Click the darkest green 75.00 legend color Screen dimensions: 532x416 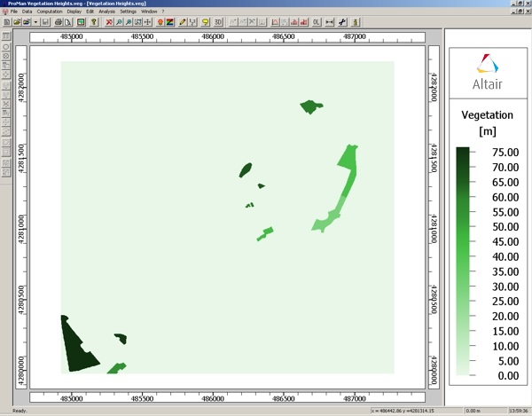462,153
